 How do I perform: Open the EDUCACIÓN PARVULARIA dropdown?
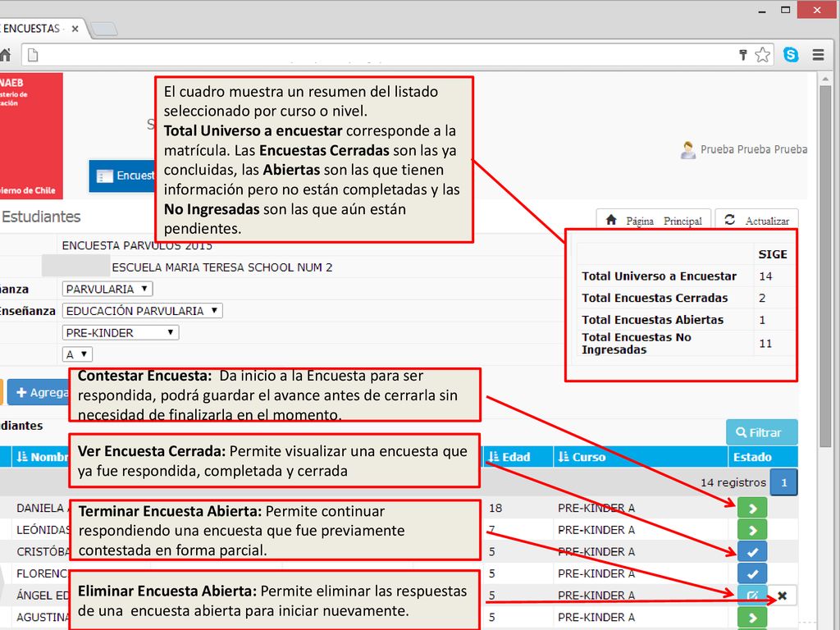click(x=142, y=311)
